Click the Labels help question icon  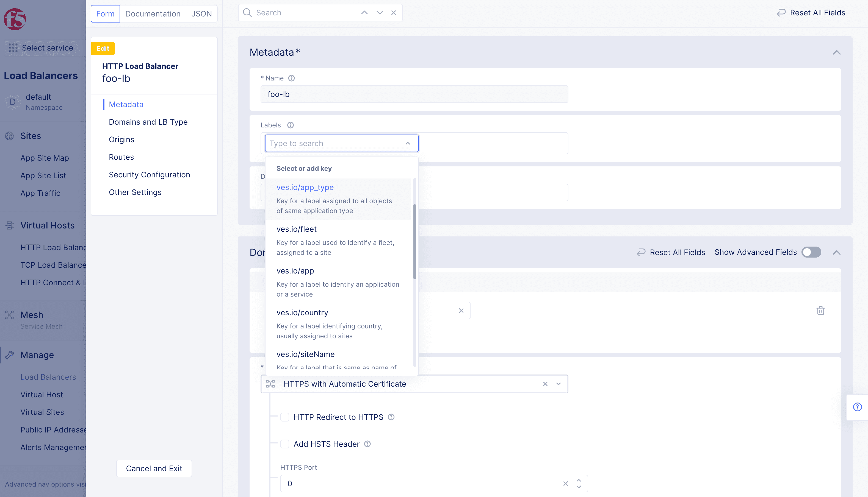pyautogui.click(x=290, y=125)
